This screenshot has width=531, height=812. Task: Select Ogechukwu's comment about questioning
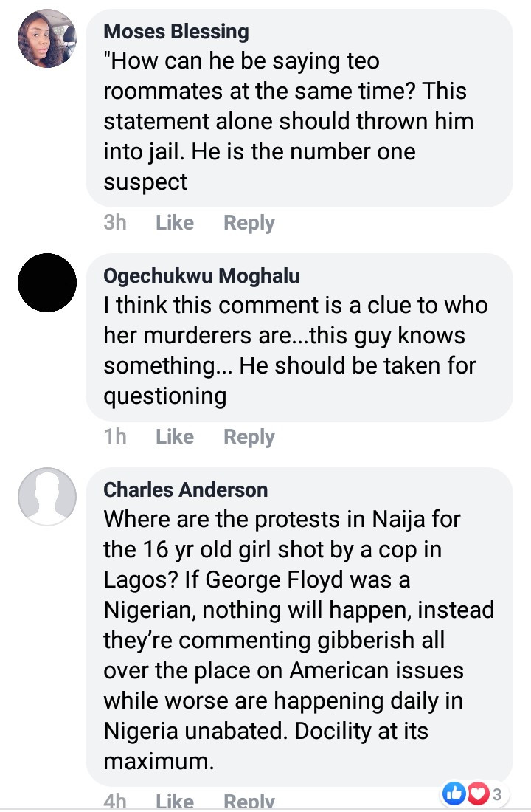coord(295,351)
